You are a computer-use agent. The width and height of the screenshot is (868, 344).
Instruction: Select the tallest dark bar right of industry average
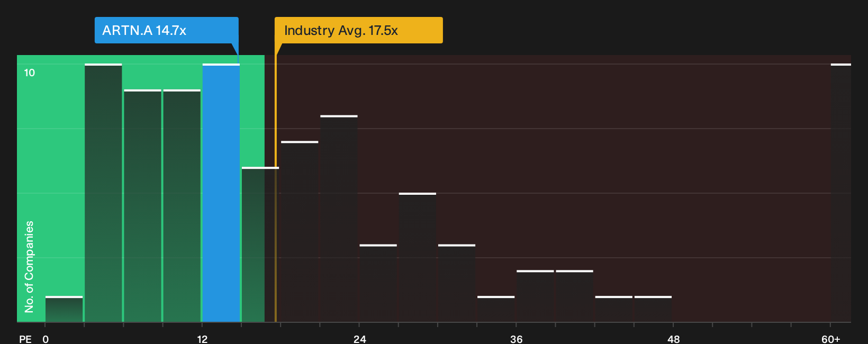[x=339, y=219]
